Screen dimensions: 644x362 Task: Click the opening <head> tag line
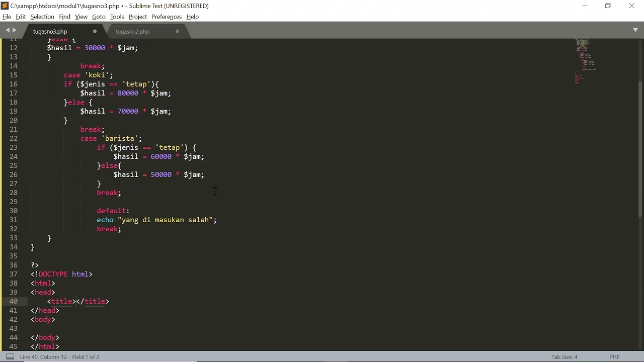click(43, 292)
